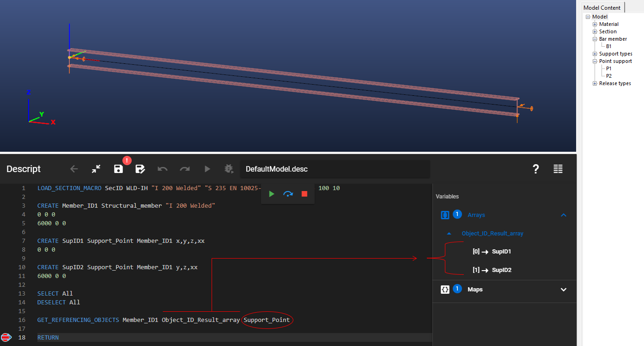Click the collapse editor arrows icon
This screenshot has width=644, height=346.
(x=96, y=169)
